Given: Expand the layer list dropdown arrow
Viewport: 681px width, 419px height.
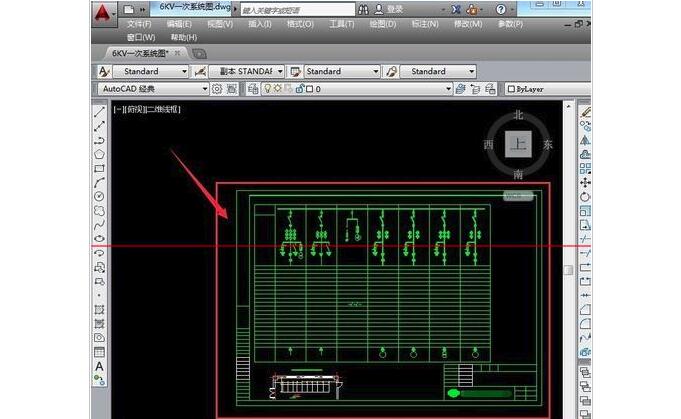Looking at the screenshot, I should (448, 89).
